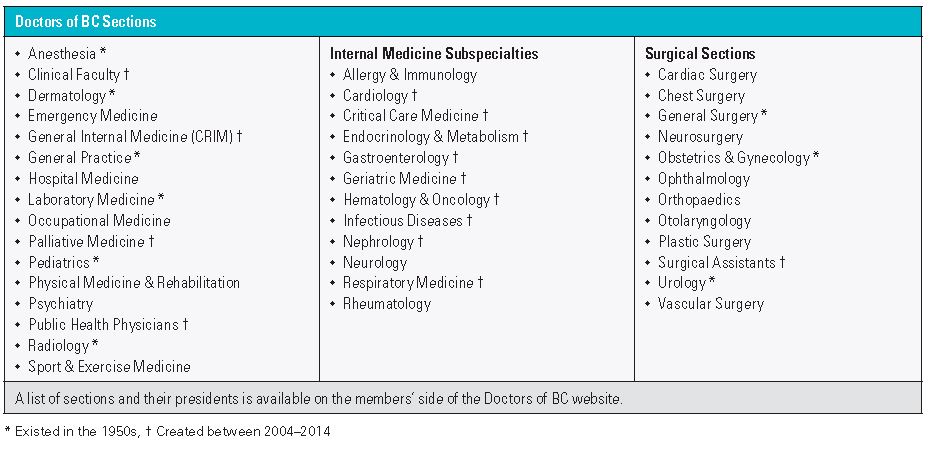Select Endocrinology & Metabolism list item
The height and width of the screenshot is (449, 932).
430,137
